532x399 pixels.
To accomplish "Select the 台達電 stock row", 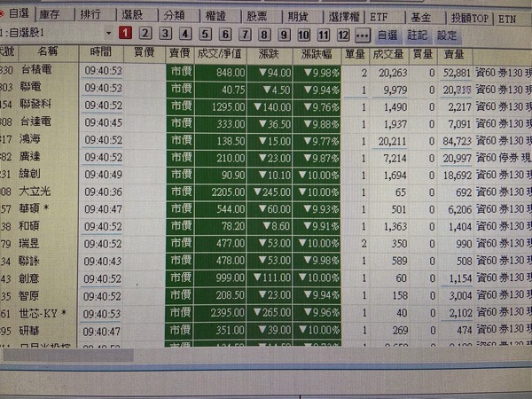I will point(266,123).
